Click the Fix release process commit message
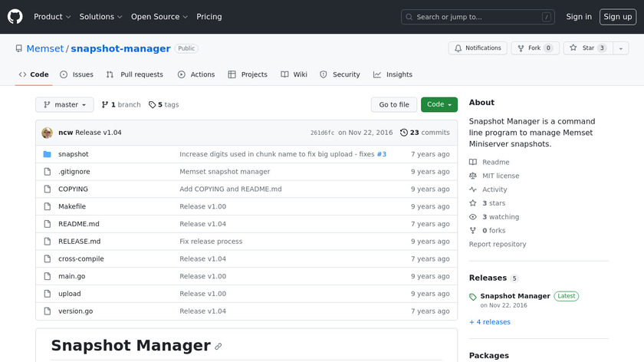Image resolution: width=644 pixels, height=362 pixels. [x=211, y=241]
